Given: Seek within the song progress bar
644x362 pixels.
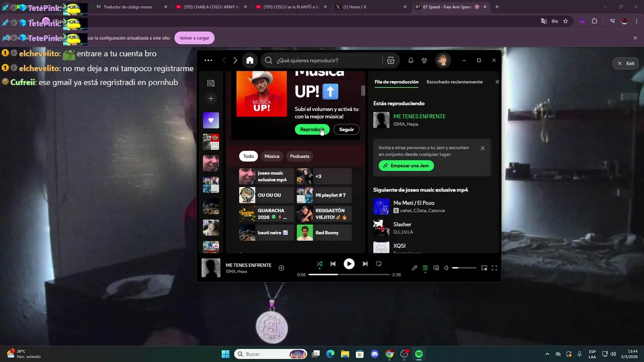Looking at the screenshot, I should pos(349,275).
